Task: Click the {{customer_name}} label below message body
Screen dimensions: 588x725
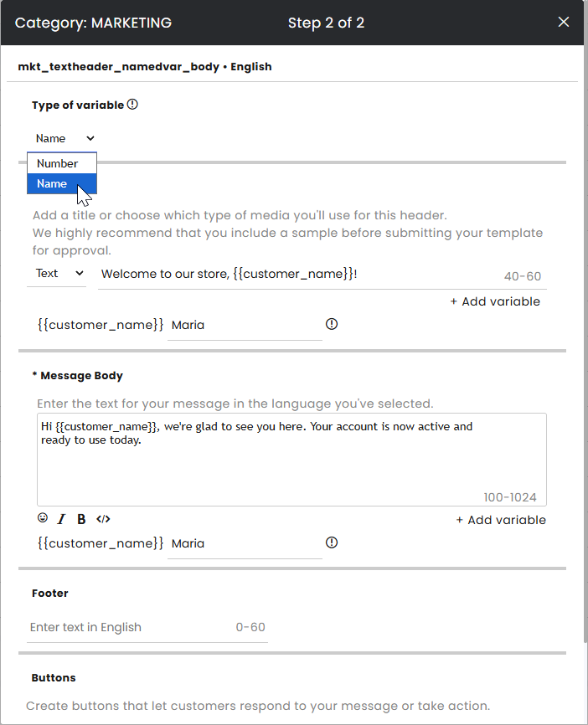Action: [101, 543]
